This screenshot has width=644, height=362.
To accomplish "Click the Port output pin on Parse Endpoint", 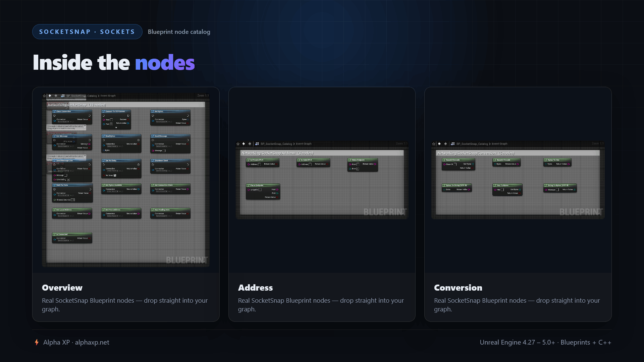I will tap(277, 193).
